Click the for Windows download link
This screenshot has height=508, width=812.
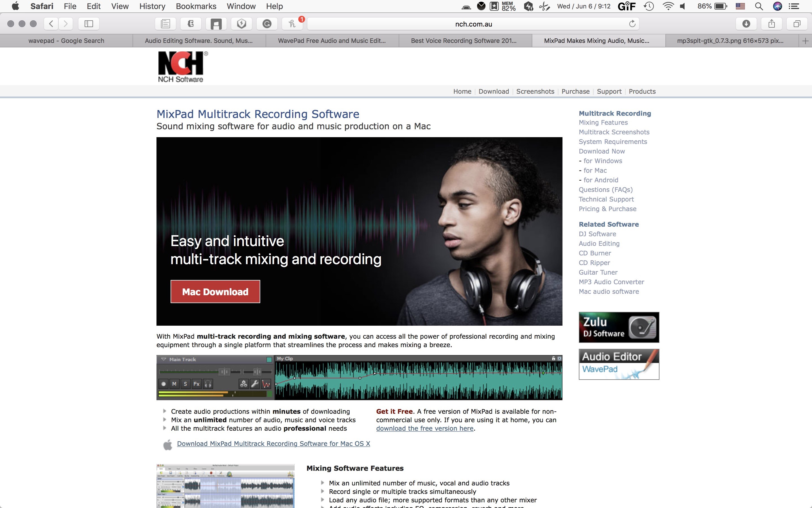click(603, 161)
